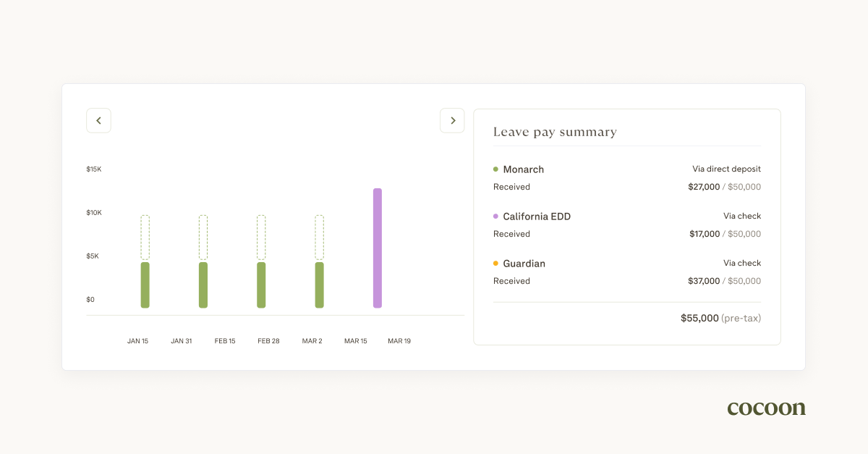
Task: Click the green bar above MAR 2
Action: tap(319, 285)
